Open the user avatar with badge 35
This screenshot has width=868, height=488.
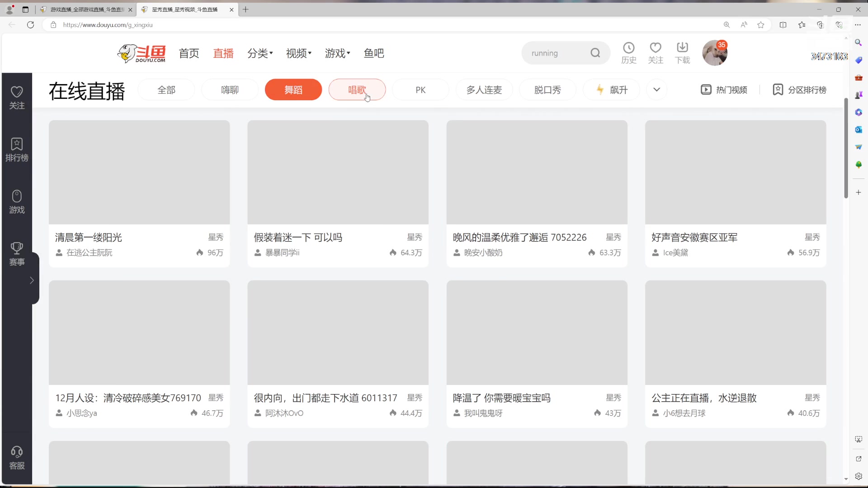click(x=715, y=53)
